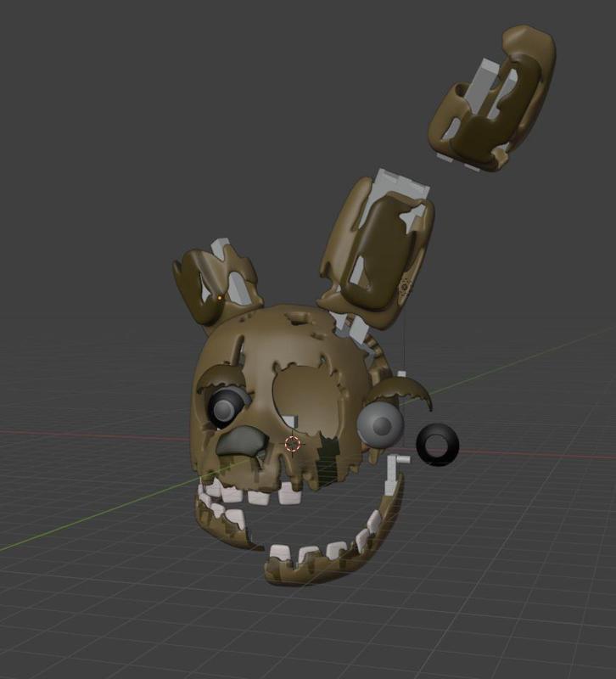Select the detached gray eyeball sphere
616x679 pixels.
point(381,425)
